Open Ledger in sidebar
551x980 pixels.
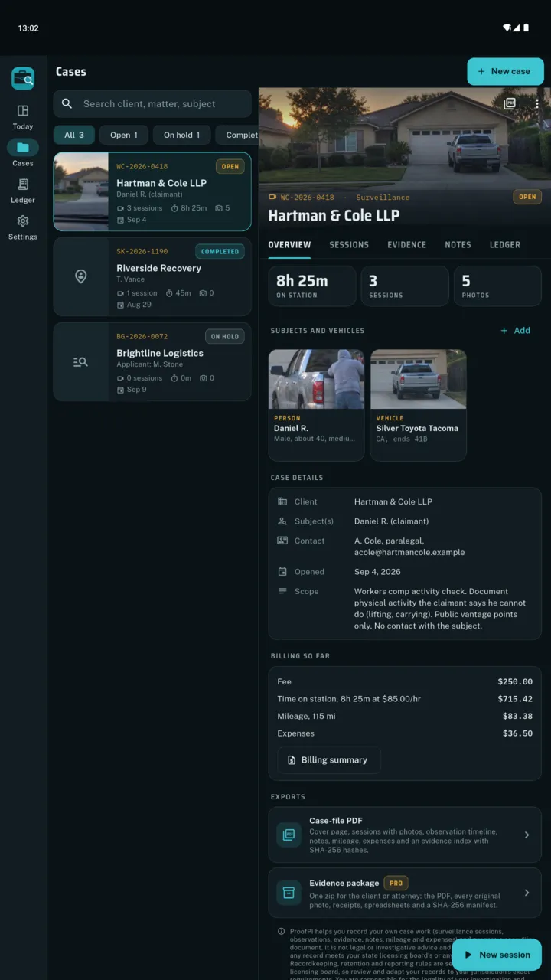pyautogui.click(x=23, y=191)
